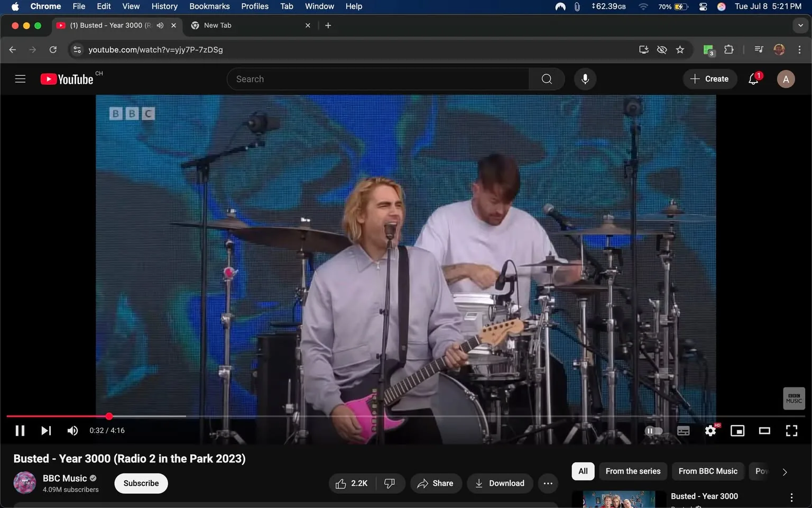Mute the Busted video tab
Viewport: 812px width, 508px height.
point(160,25)
